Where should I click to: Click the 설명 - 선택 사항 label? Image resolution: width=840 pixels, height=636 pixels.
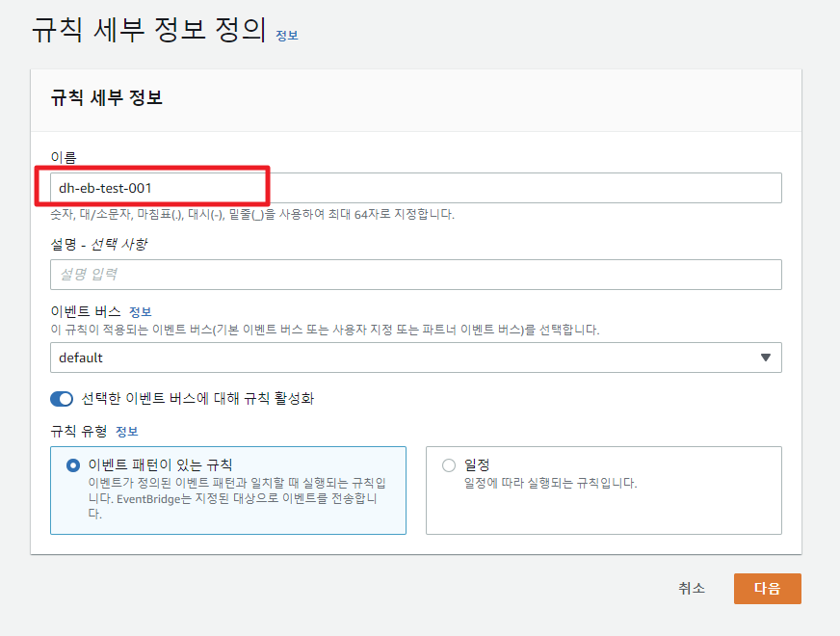[98, 244]
